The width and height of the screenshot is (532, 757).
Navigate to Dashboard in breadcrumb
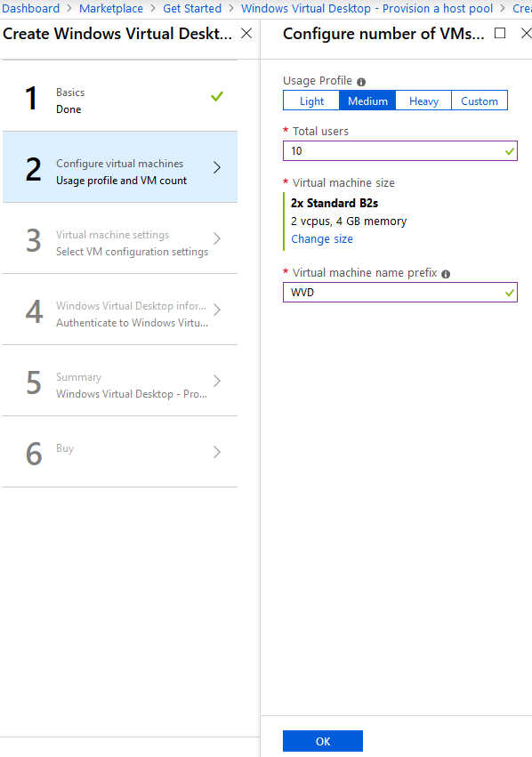(30, 8)
